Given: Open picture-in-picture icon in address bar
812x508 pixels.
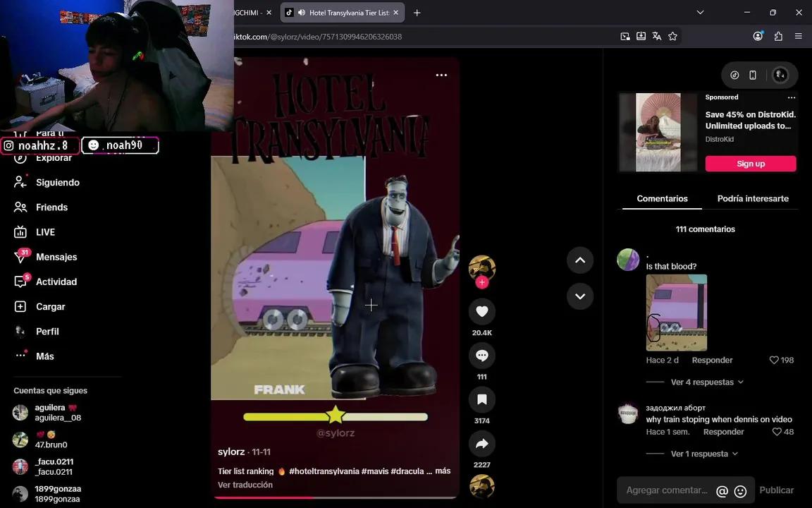Looking at the screenshot, I should 625,36.
